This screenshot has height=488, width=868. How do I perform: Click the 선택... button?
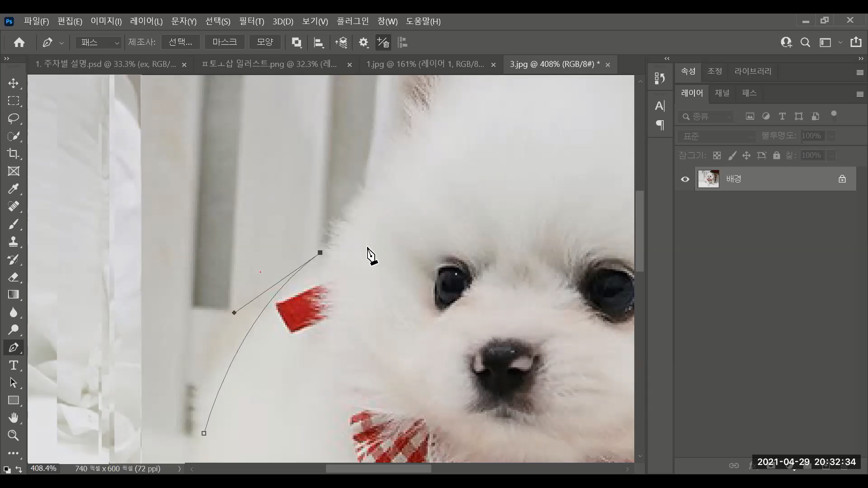tap(180, 42)
